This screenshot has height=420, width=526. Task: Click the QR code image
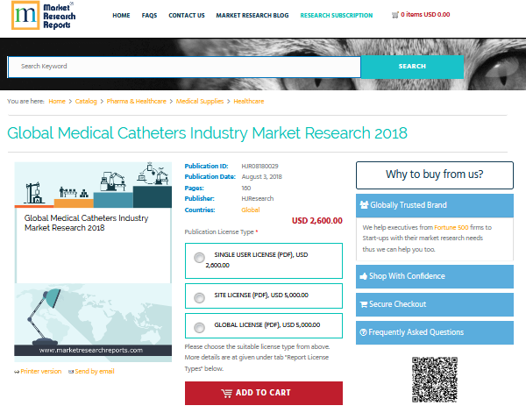pos(435,380)
